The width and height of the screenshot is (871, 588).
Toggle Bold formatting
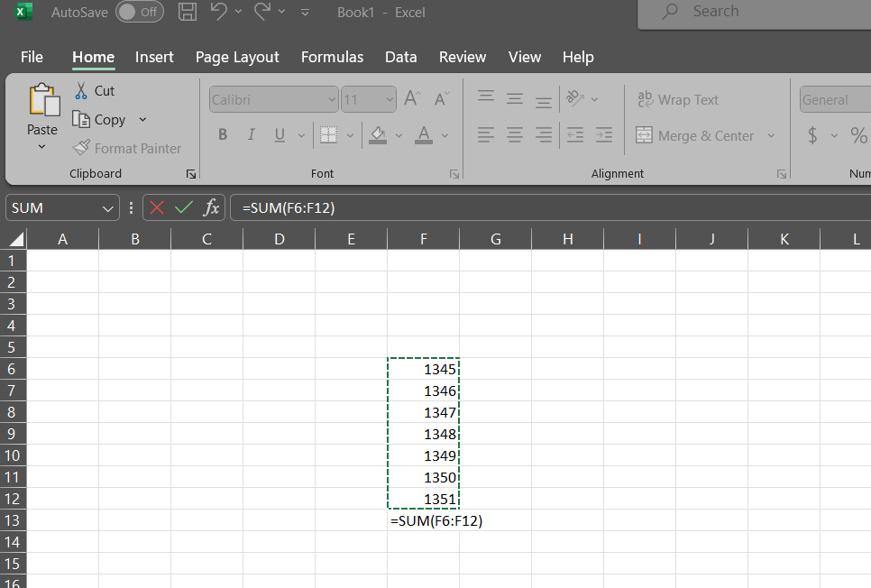tap(223, 134)
